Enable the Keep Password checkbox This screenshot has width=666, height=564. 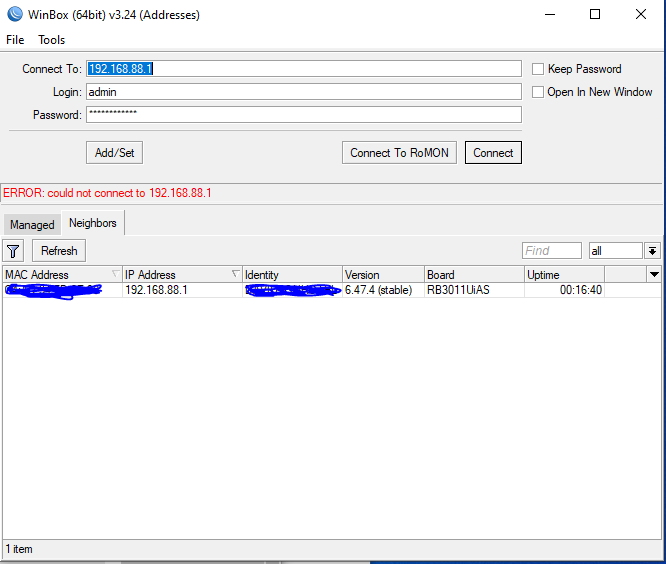pyautogui.click(x=538, y=69)
